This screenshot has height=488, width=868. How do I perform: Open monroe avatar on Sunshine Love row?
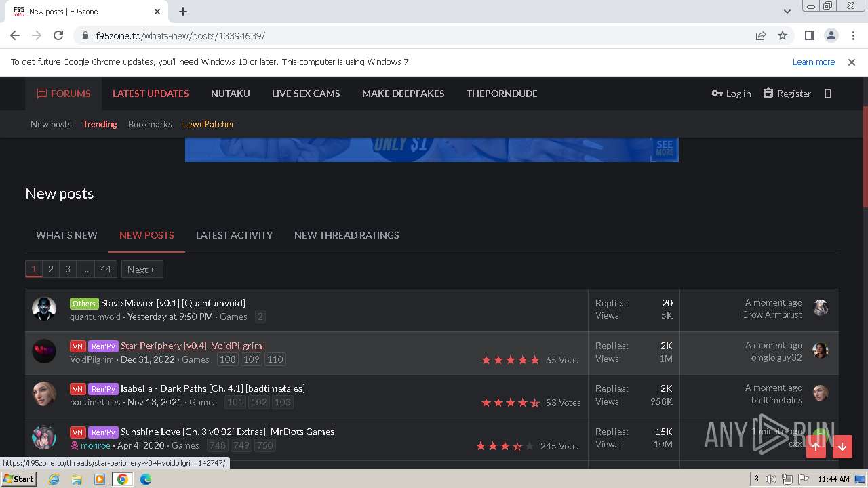point(44,437)
